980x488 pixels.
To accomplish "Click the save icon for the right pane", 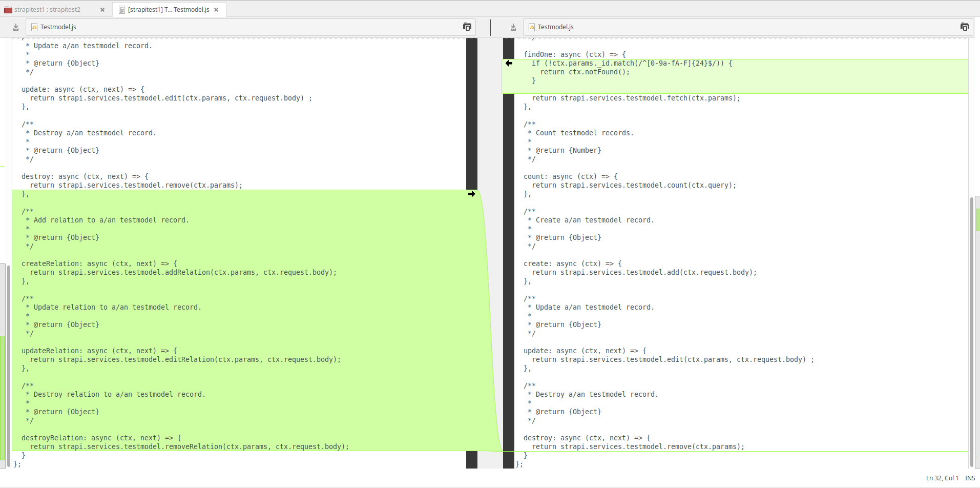I will 513,27.
